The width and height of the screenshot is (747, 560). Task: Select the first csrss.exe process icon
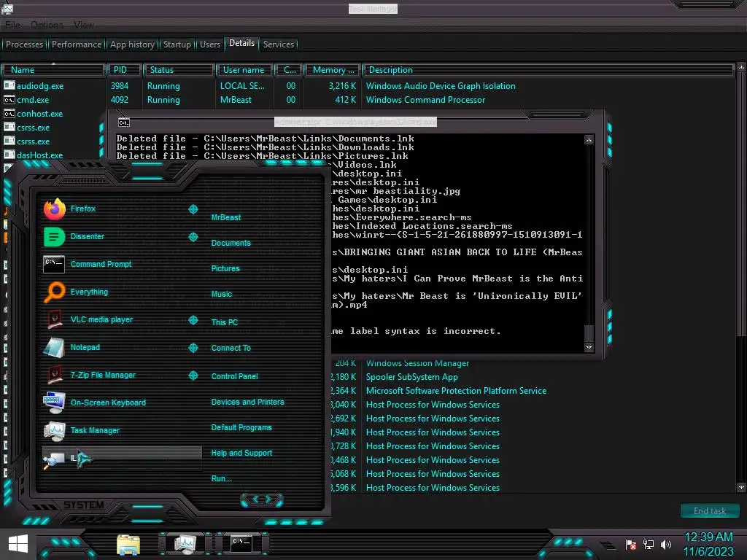point(9,127)
